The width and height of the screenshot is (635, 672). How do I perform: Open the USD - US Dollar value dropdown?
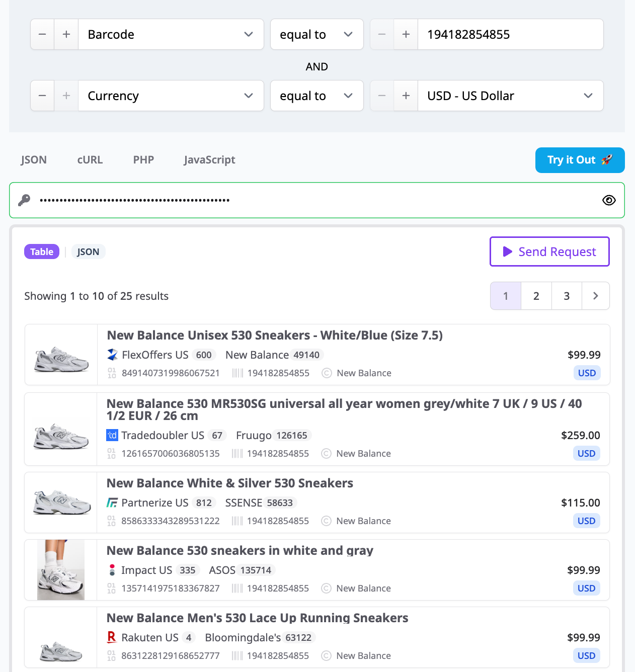511,96
